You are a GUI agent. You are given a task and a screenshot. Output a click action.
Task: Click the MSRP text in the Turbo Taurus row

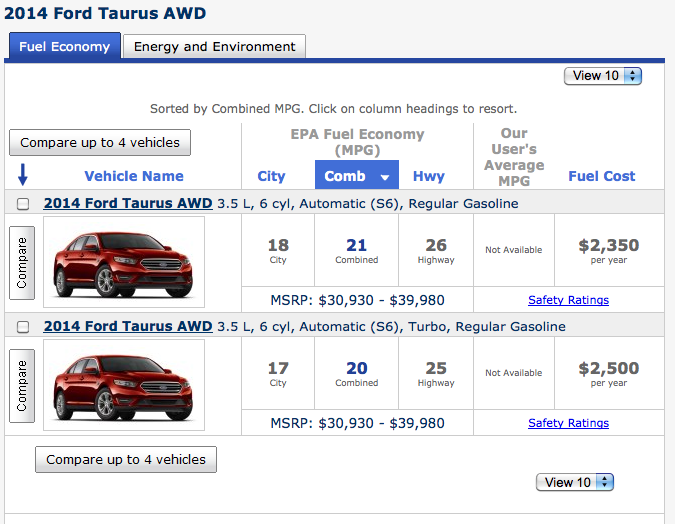point(357,423)
